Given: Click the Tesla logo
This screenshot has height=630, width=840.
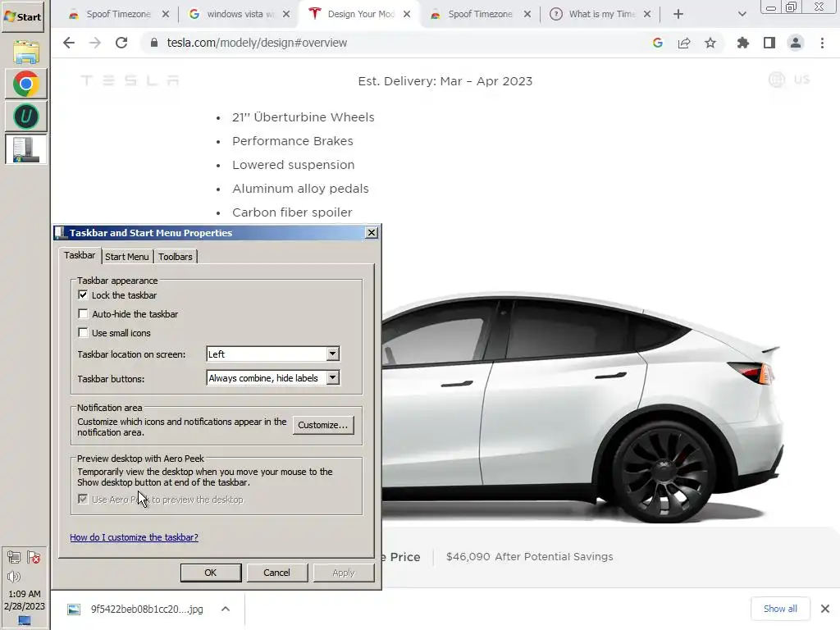Looking at the screenshot, I should pos(130,81).
